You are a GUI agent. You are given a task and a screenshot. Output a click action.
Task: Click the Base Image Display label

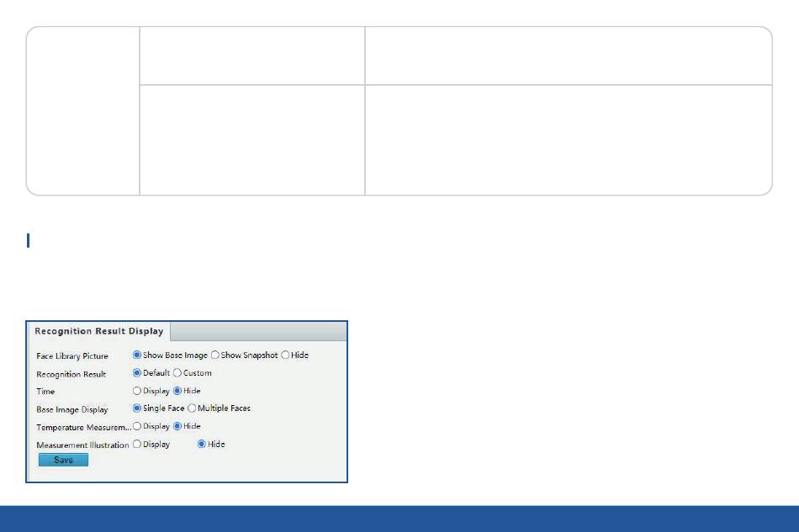[72, 409]
